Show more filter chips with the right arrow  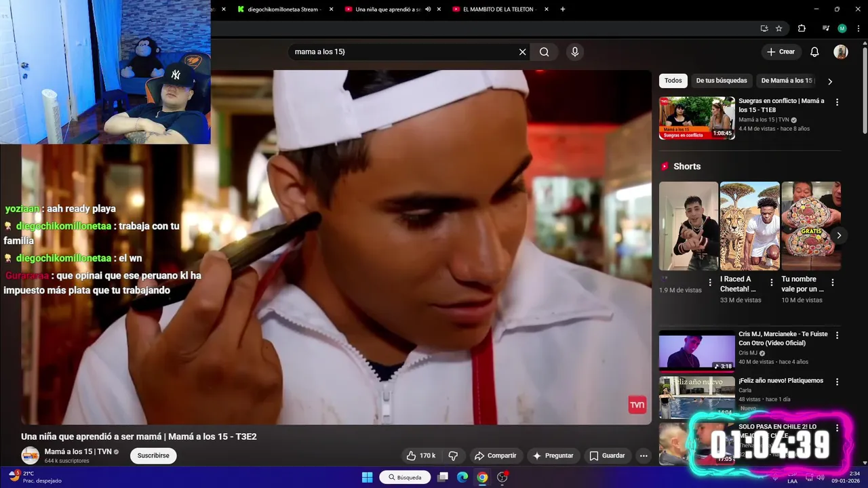[x=830, y=81]
